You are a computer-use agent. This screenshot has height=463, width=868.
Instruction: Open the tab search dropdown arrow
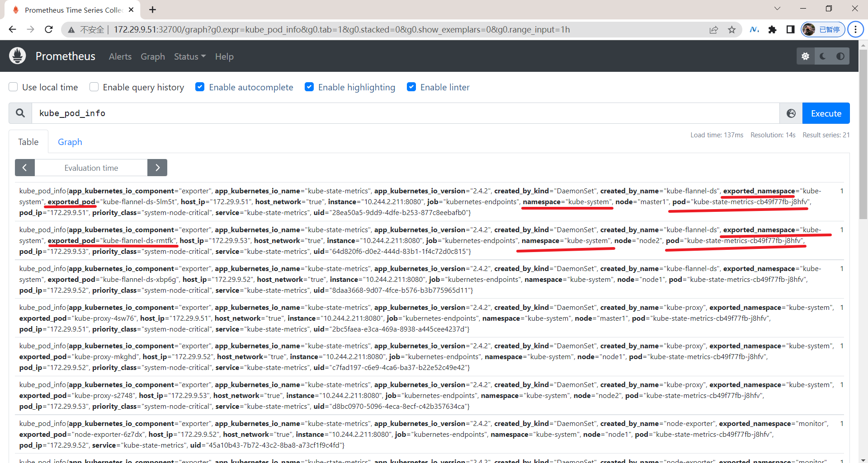[x=777, y=8]
